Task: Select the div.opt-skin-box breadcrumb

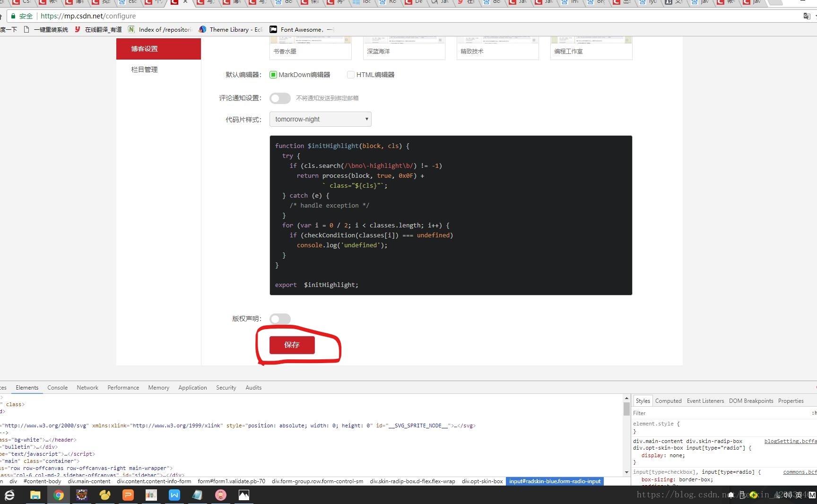Action: pos(482,481)
